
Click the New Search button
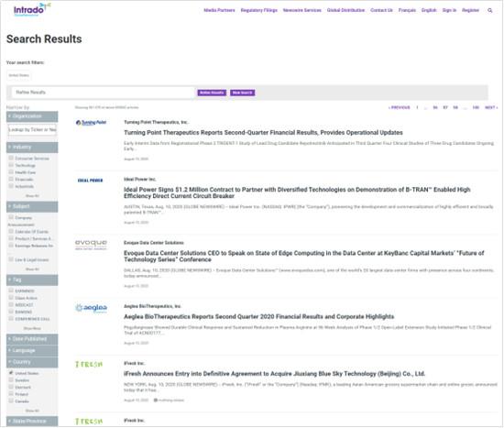242,93
